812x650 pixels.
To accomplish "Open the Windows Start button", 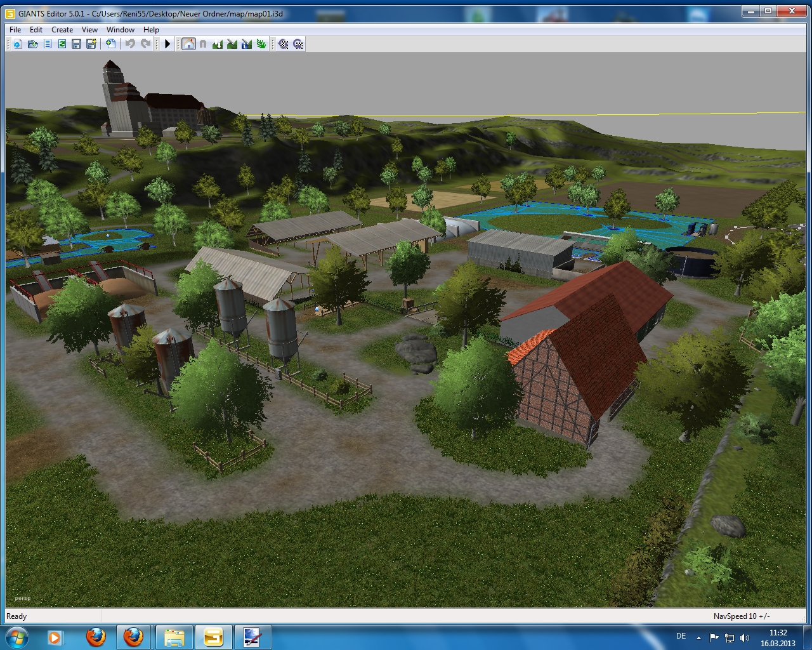I will point(17,637).
